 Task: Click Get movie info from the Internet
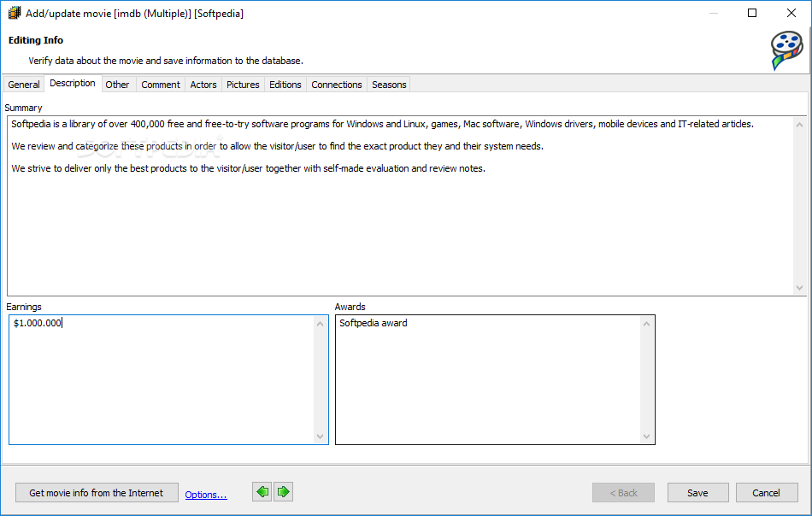97,493
